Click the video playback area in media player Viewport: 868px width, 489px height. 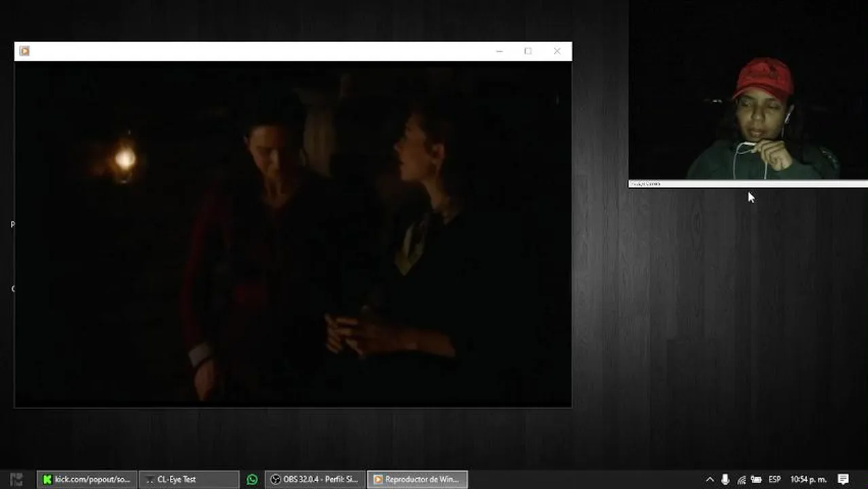tap(293, 234)
